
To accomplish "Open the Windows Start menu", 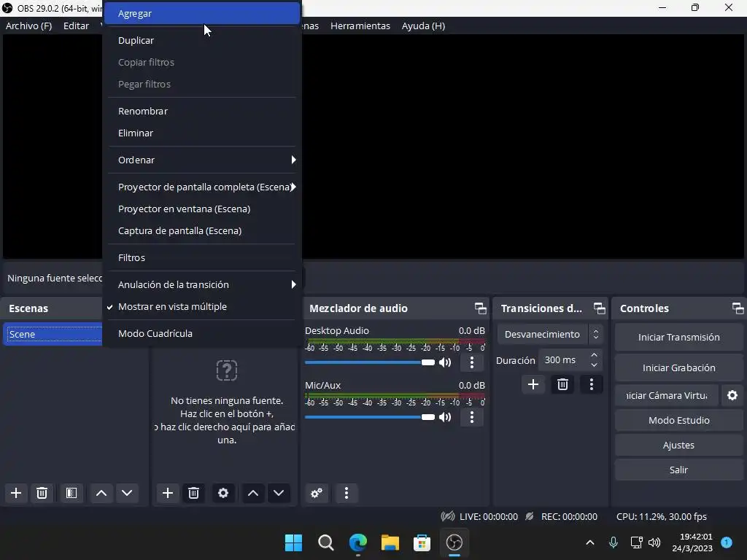I will [293, 542].
